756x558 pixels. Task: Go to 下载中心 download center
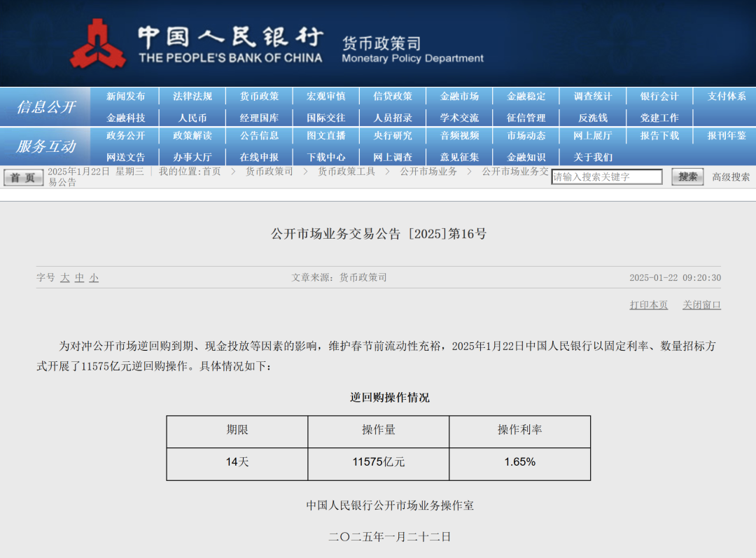click(x=325, y=158)
